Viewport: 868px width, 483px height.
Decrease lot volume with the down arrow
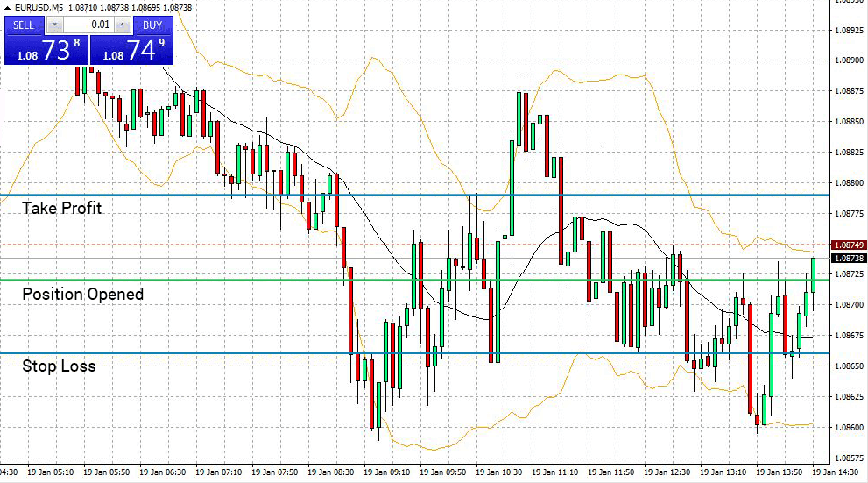point(55,26)
